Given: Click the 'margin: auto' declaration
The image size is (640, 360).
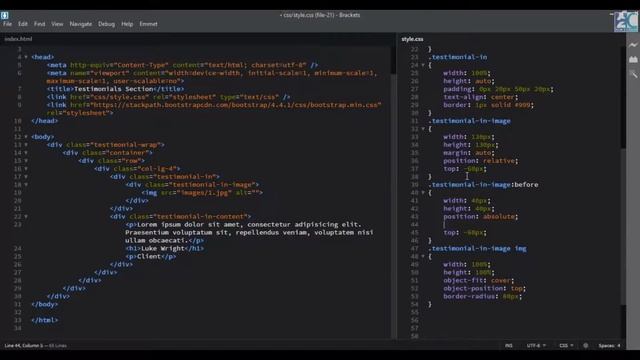Looking at the screenshot, I should tap(469, 153).
